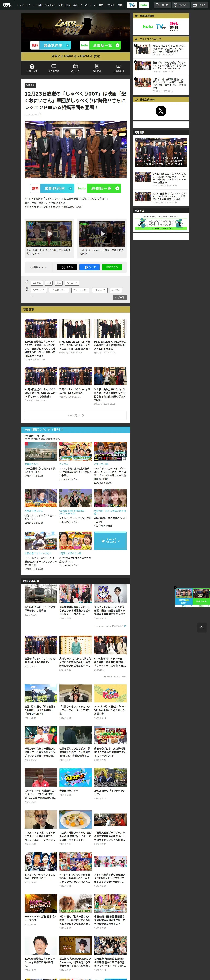Open related article 5月13日放送 柴田恭兵
Image resolution: width=210 pixels, height=980 pixels.
click(x=161, y=197)
